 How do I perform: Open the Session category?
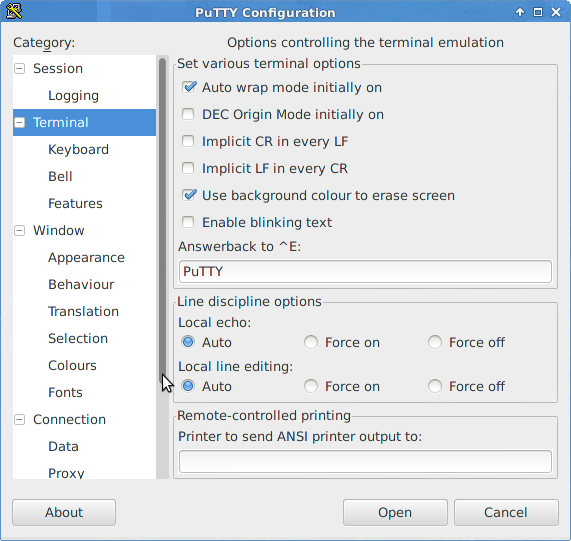pos(58,68)
